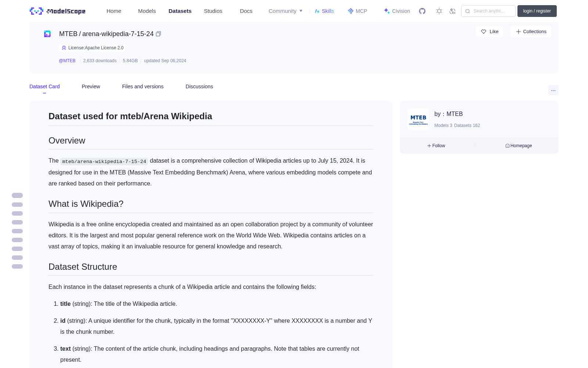
Task: Click the MTEB organization logo thumbnail
Action: click(x=418, y=119)
